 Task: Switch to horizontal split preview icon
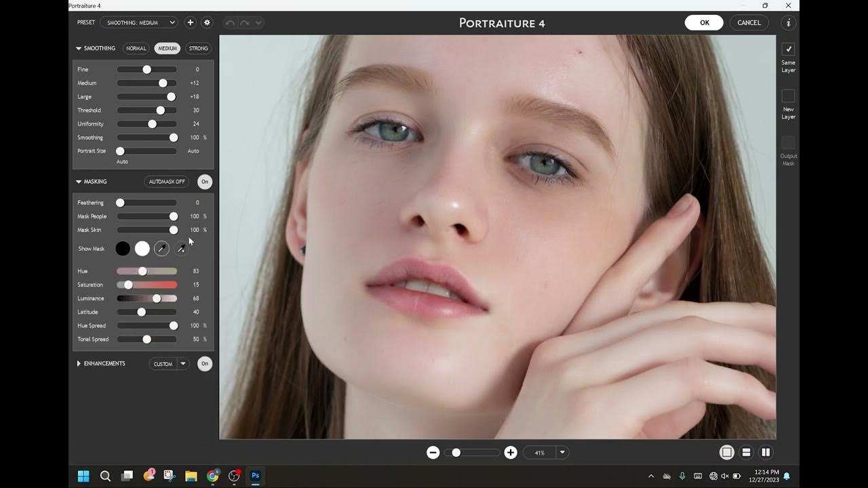746,453
